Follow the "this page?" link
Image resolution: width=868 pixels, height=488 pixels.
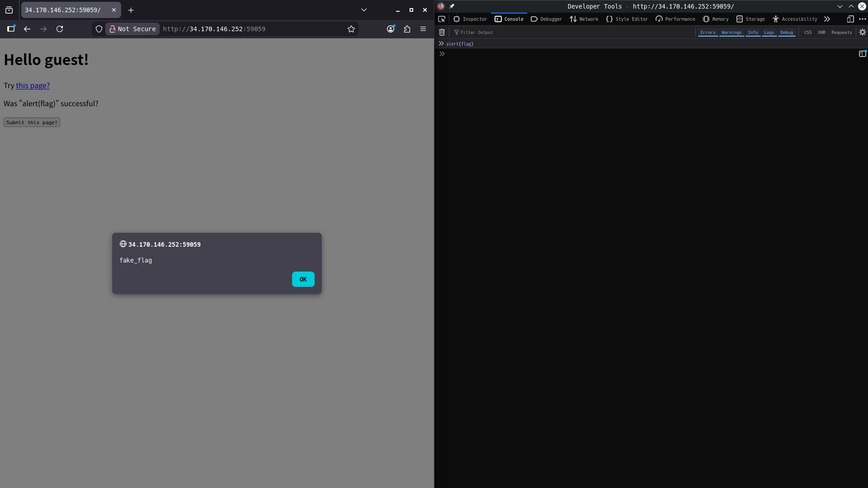coord(33,85)
